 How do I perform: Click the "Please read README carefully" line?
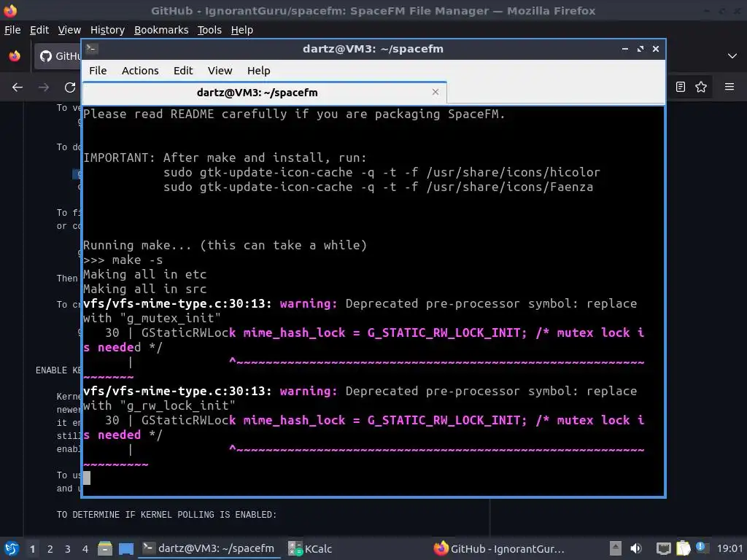pos(294,114)
